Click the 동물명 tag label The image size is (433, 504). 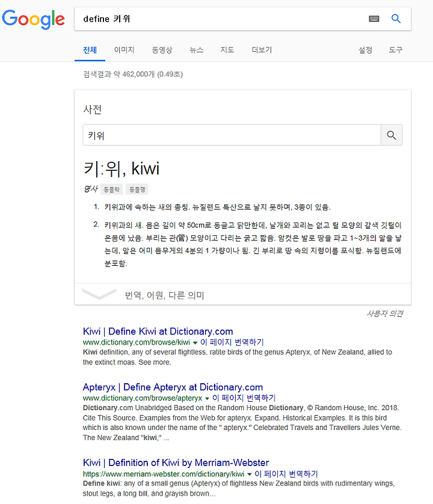click(x=137, y=189)
